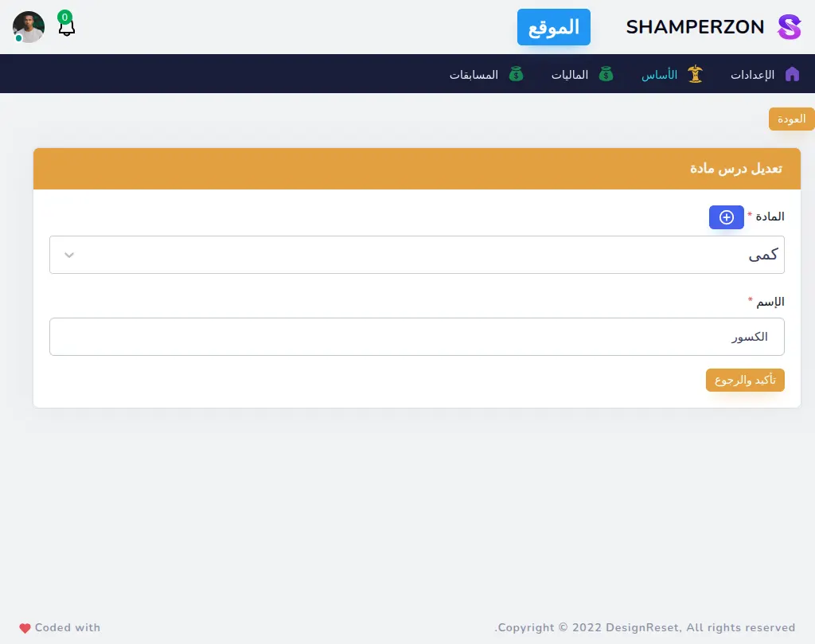
Task: Expand the المادة dropdown showing كمى
Action: pyautogui.click(x=416, y=255)
